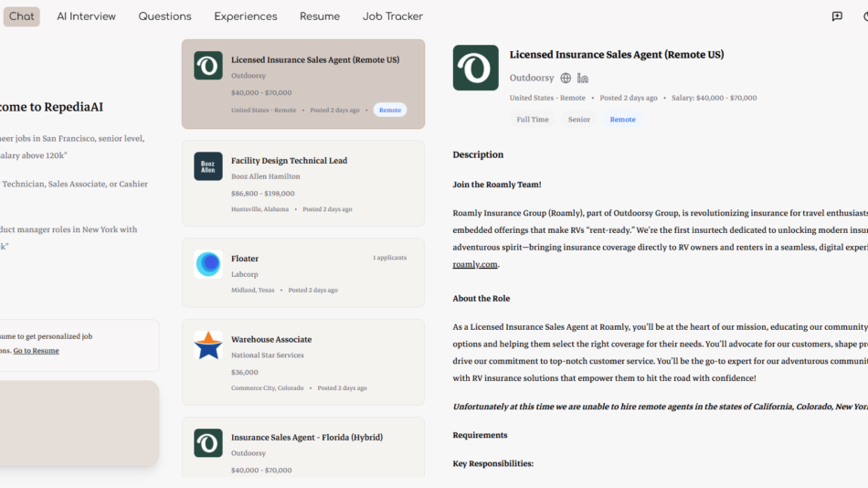868x488 pixels.
Task: Click the 1 applicants label
Action: (390, 258)
